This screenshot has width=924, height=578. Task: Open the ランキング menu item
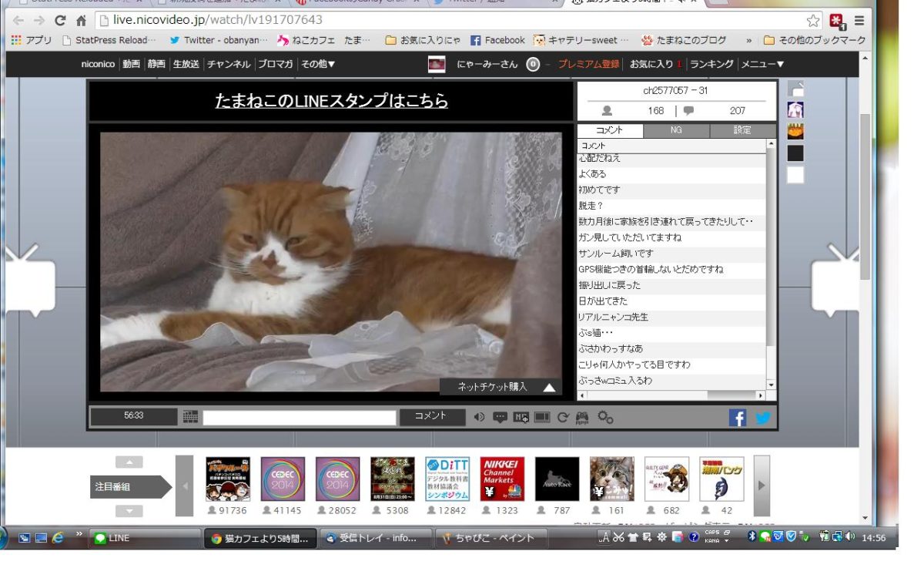click(712, 64)
